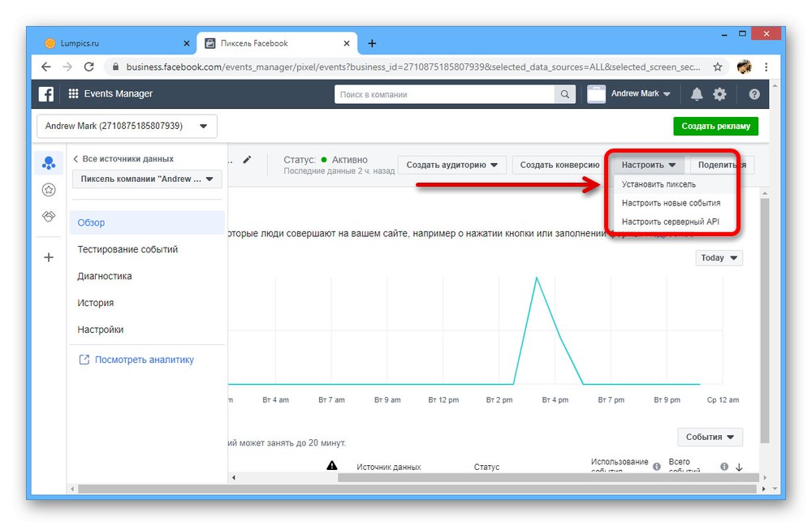This screenshot has width=812, height=526.
Task: Click the Facebook logo icon
Action: pyautogui.click(x=46, y=93)
